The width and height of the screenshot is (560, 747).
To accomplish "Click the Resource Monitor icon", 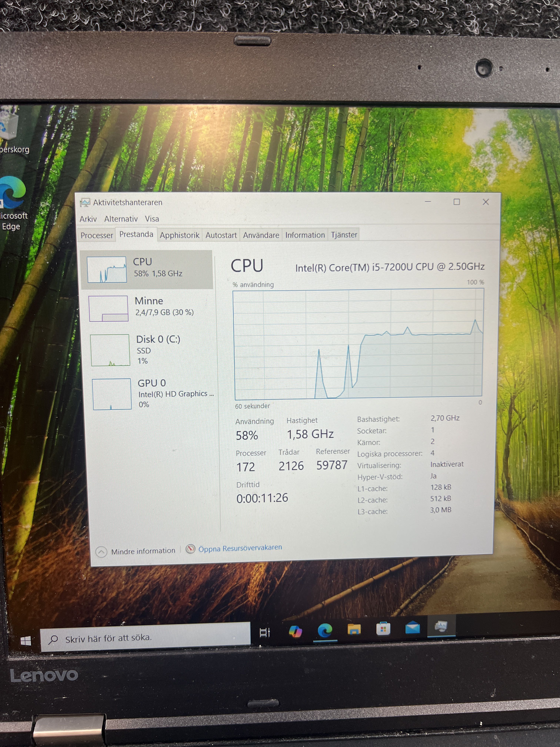I will point(191,549).
